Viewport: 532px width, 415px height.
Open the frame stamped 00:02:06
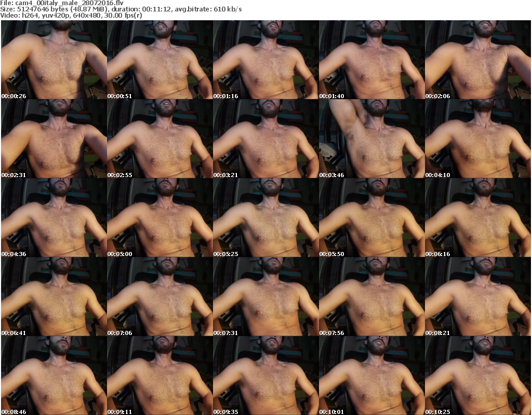click(478, 60)
